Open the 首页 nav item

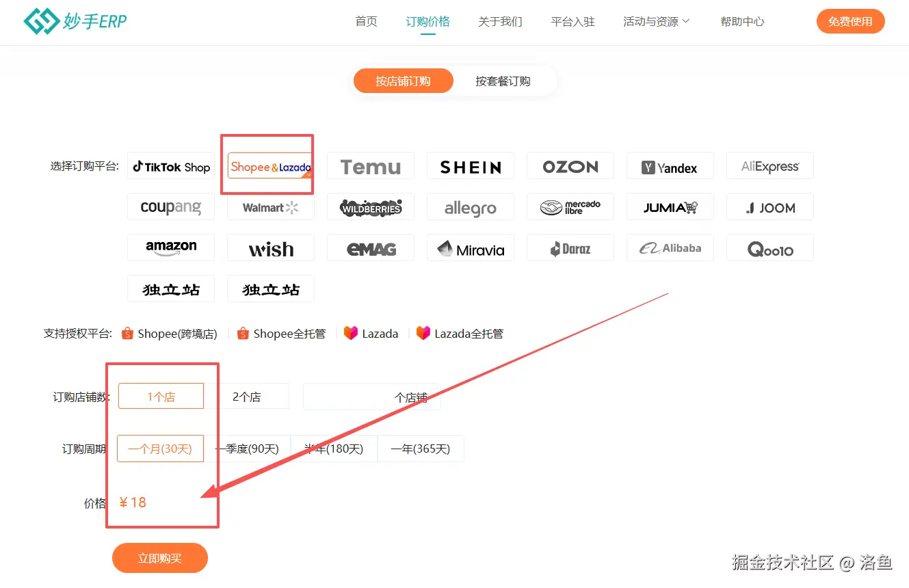tap(367, 22)
